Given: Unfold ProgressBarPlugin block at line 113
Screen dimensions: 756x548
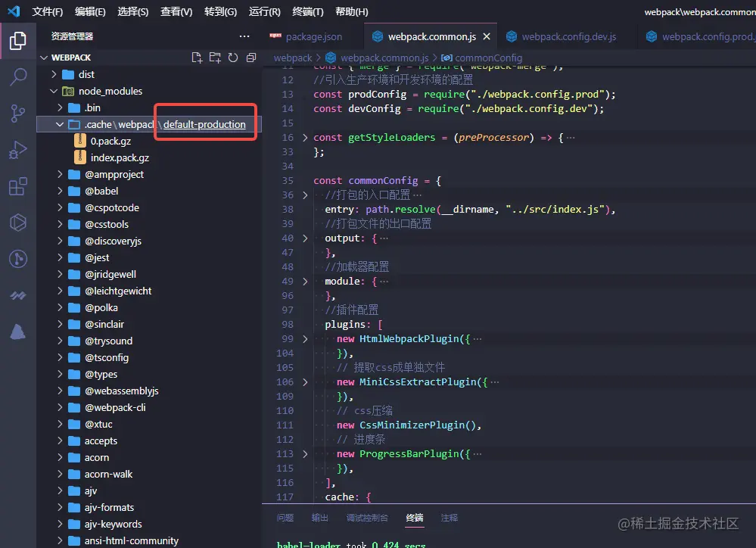Looking at the screenshot, I should click(305, 454).
